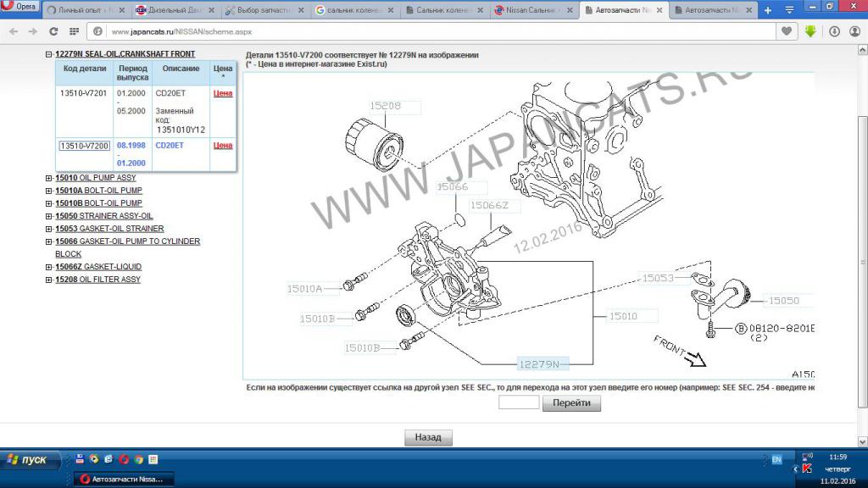Click the 'Перейти' button
The image size is (868, 488).
(x=571, y=402)
